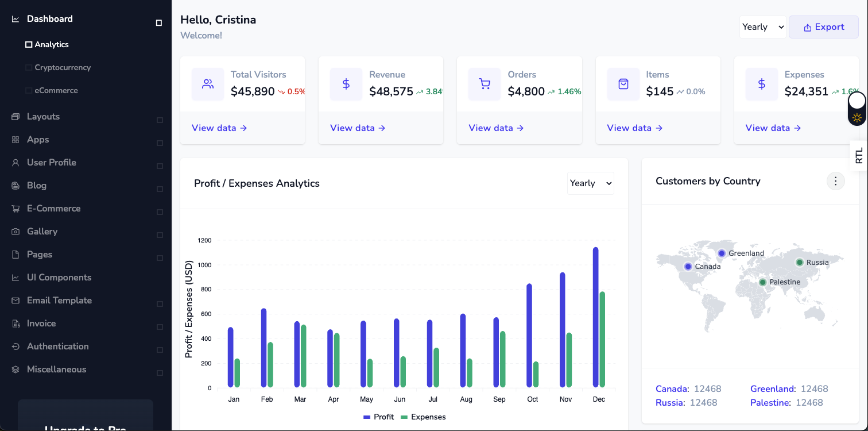Click the Total Visitors users icon
The height and width of the screenshot is (431, 868).
pos(208,84)
